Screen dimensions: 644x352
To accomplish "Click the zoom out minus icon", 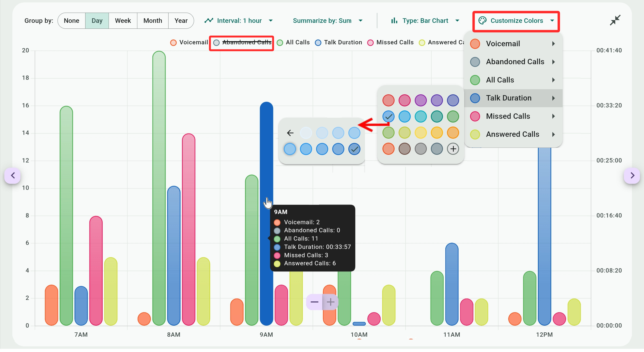I will [314, 302].
